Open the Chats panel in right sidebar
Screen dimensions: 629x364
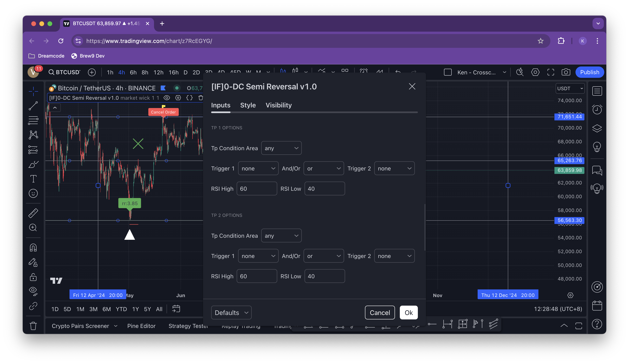(597, 171)
